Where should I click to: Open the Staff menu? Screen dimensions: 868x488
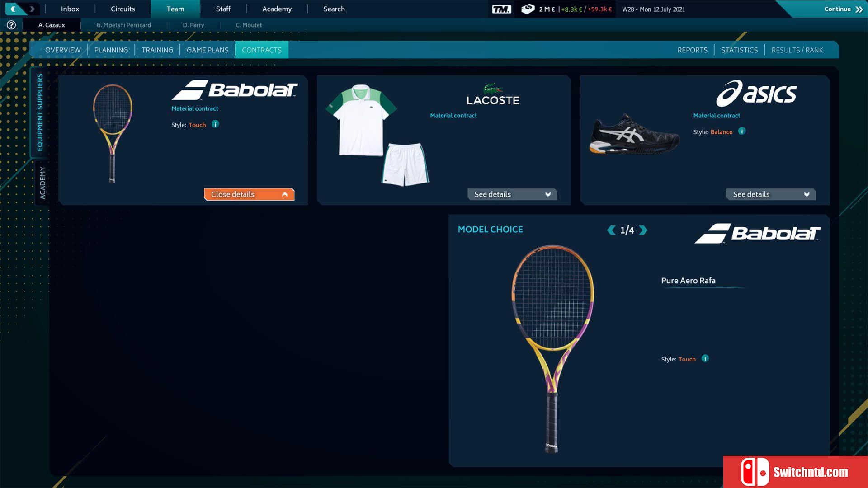223,9
